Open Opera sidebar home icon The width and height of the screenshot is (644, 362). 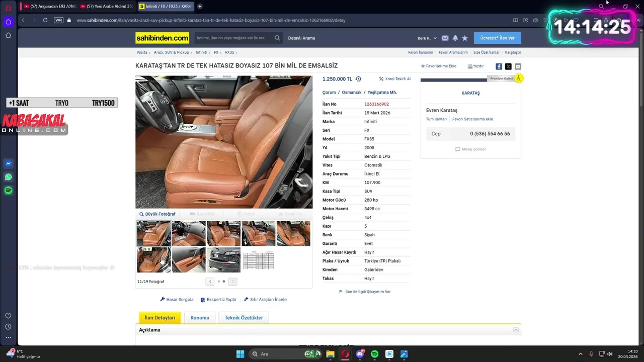click(x=8, y=22)
